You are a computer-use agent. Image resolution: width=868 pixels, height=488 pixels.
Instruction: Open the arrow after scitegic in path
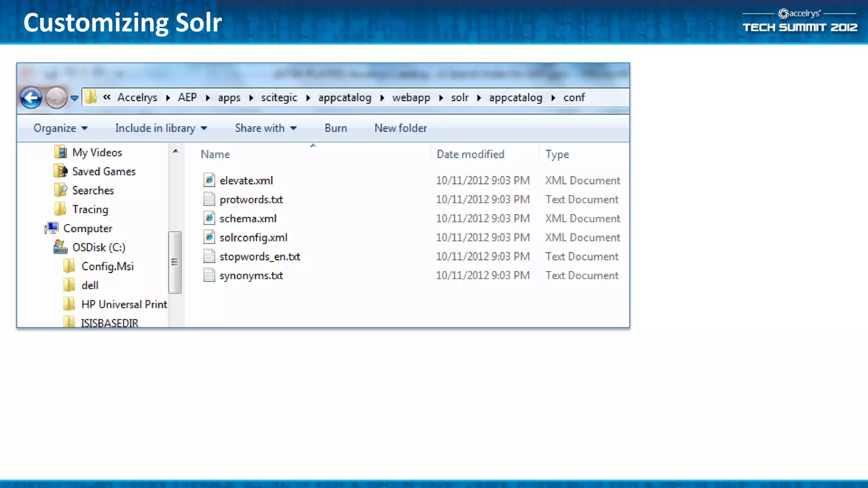[308, 98]
